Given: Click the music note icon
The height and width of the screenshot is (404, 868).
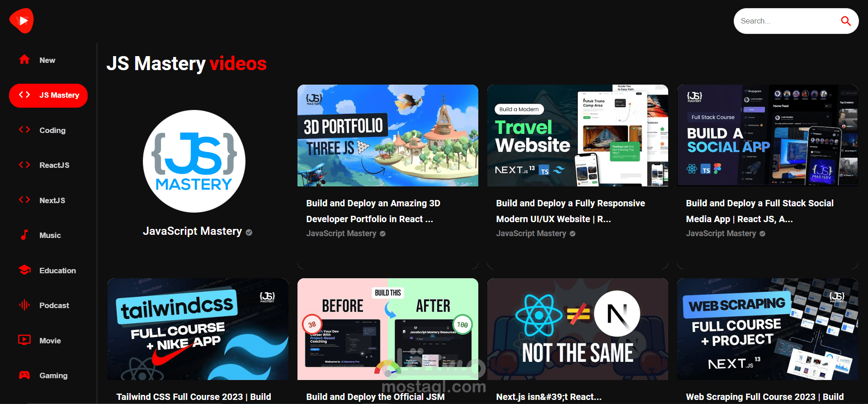Looking at the screenshot, I should [x=24, y=235].
